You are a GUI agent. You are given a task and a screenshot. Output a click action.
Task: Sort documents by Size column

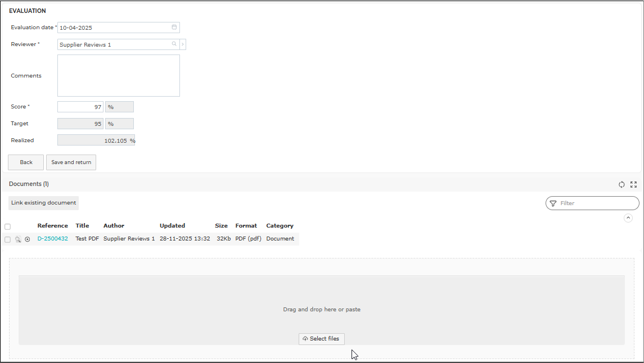(x=221, y=225)
